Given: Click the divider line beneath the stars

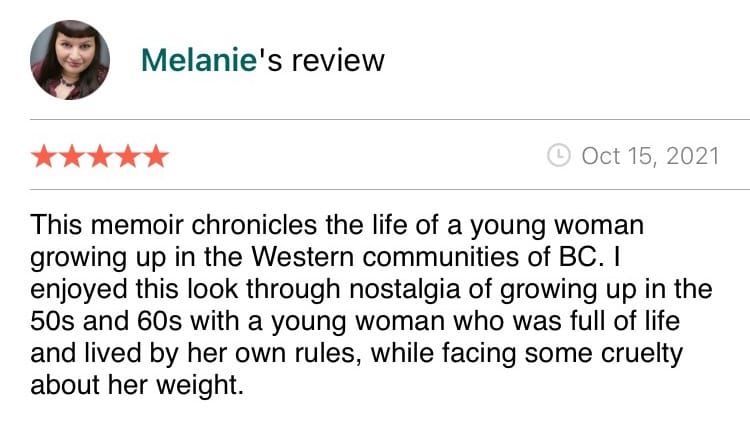Looking at the screenshot, I should pos(390,189).
